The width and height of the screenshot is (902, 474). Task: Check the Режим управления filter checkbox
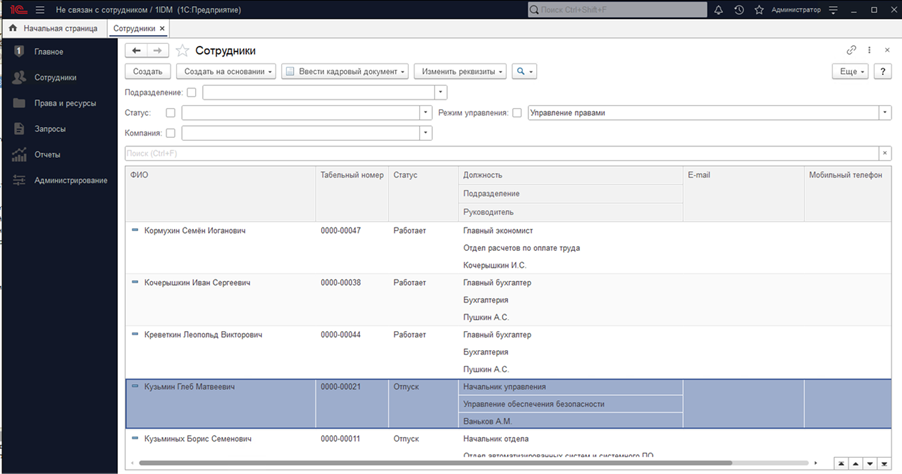517,113
